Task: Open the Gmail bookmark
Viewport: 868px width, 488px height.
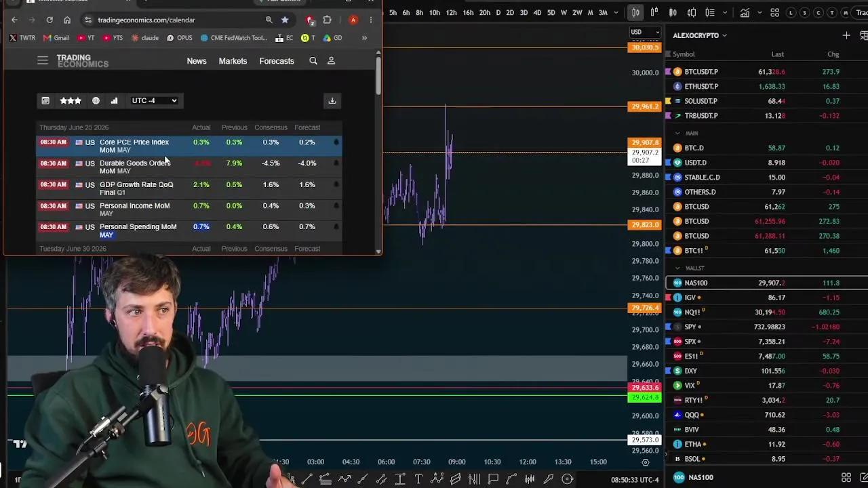Action: pyautogui.click(x=56, y=38)
